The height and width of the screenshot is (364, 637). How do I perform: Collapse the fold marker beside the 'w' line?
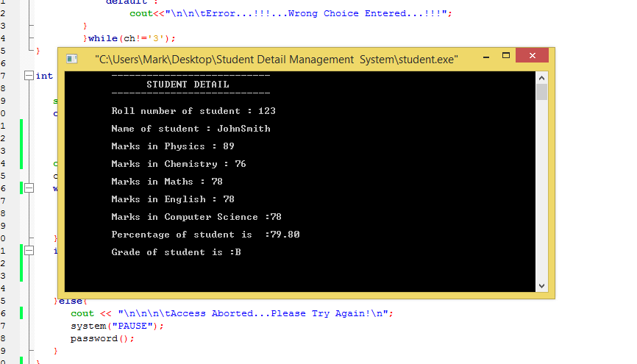point(29,188)
